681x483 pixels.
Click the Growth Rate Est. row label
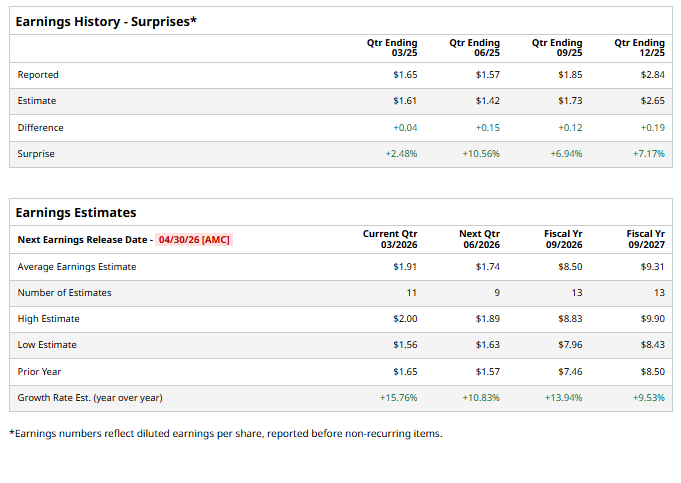pyautogui.click(x=90, y=398)
